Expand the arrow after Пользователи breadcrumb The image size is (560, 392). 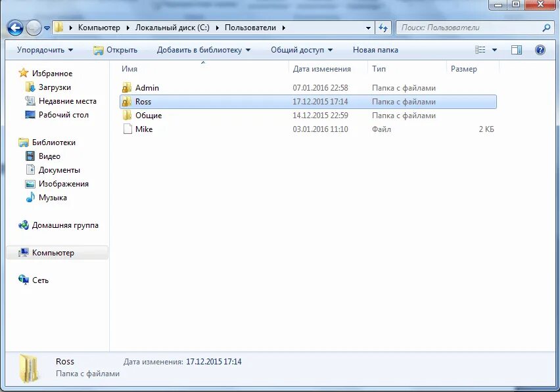click(283, 28)
